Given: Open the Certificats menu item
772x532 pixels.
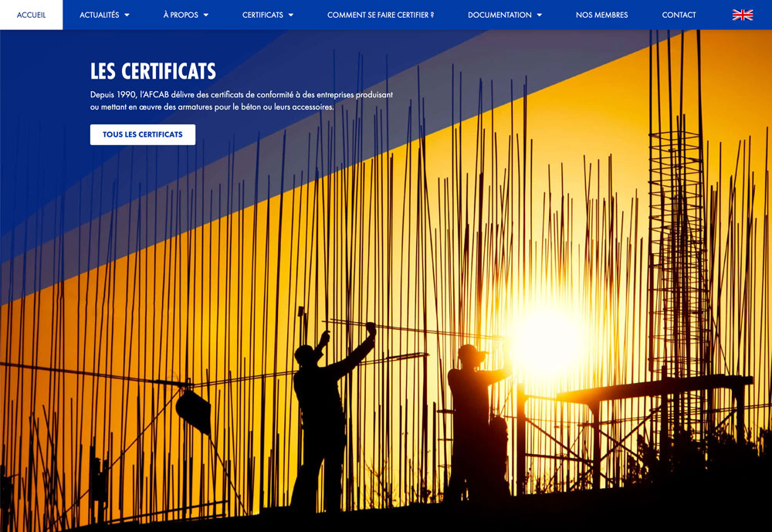Looking at the screenshot, I should click(262, 15).
